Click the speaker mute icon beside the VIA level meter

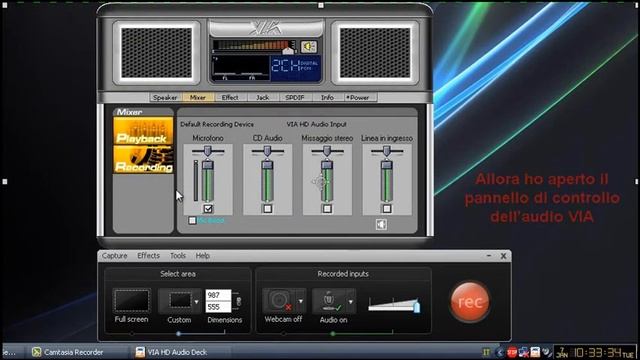tap(309, 47)
